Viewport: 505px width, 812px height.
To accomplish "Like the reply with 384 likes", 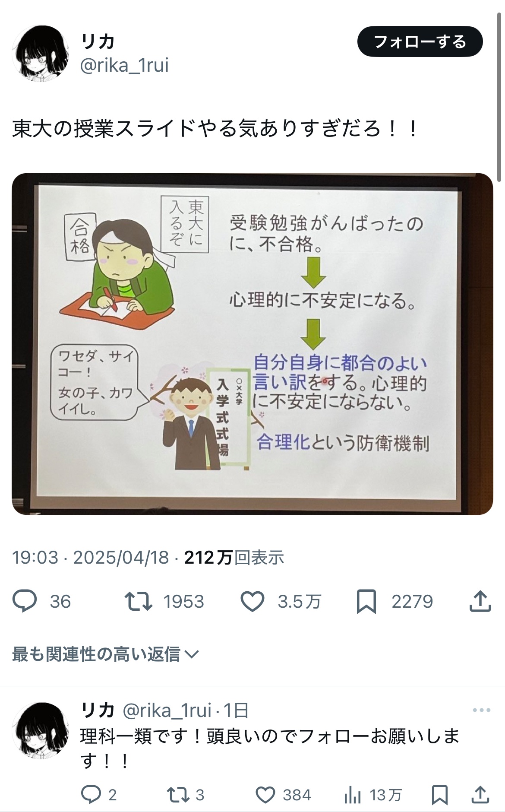I will pyautogui.click(x=265, y=795).
